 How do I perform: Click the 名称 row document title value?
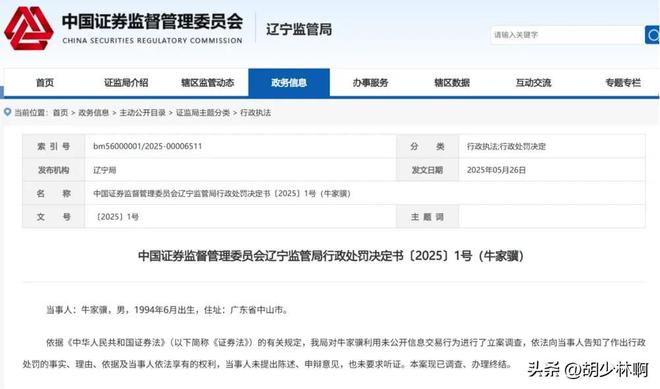(222, 193)
